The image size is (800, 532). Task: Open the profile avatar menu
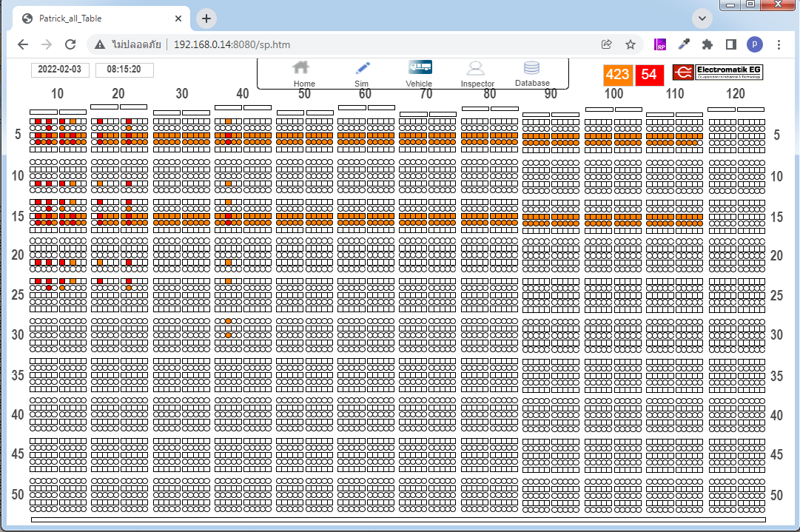pyautogui.click(x=754, y=44)
